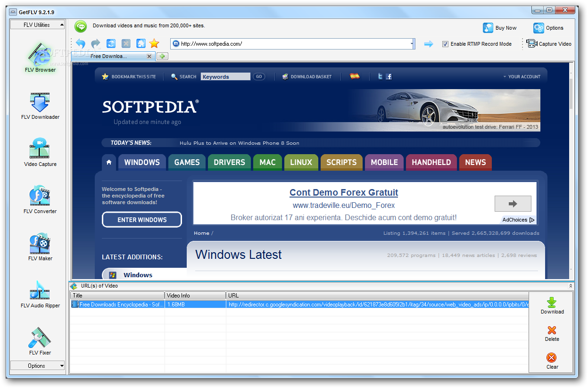Screen dimensions: 588x388
Task: Click the blue Go arrow beside address bar
Action: (x=428, y=44)
